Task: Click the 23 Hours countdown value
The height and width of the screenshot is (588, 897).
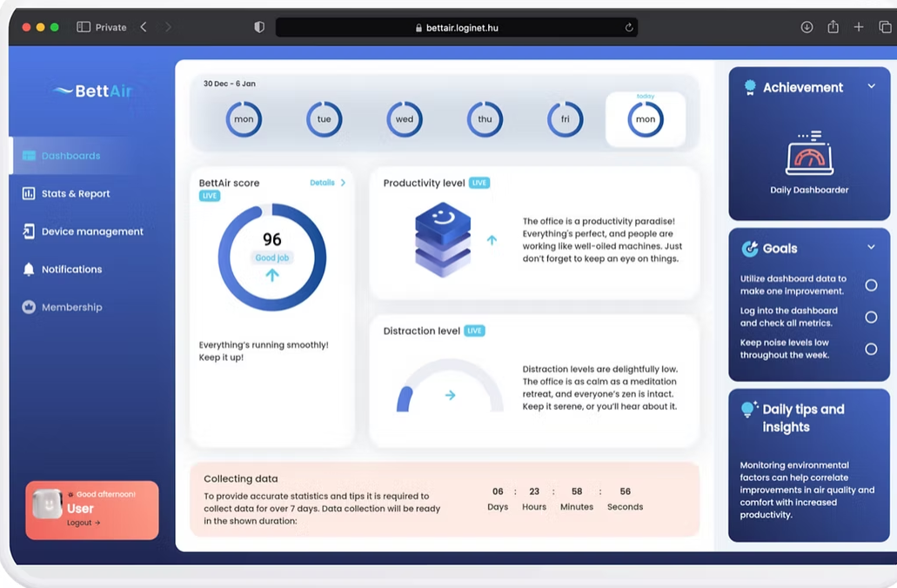Action: 534,491
